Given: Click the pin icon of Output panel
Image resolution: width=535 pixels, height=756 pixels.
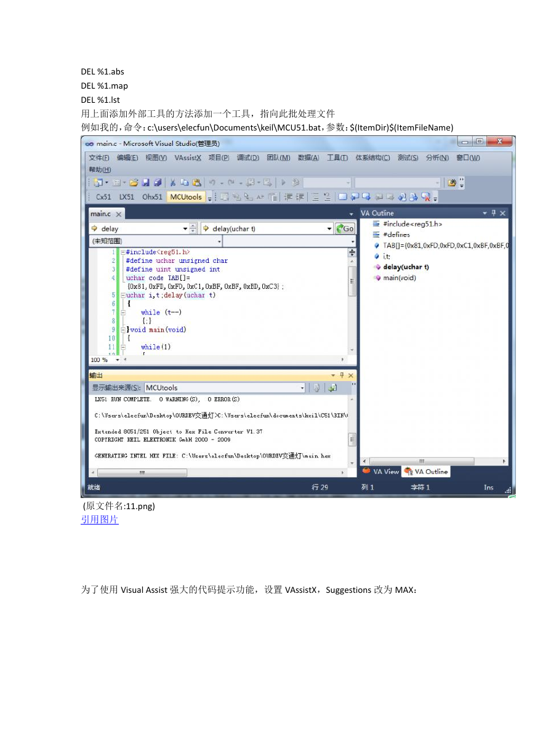Looking at the screenshot, I should pyautogui.click(x=342, y=375).
